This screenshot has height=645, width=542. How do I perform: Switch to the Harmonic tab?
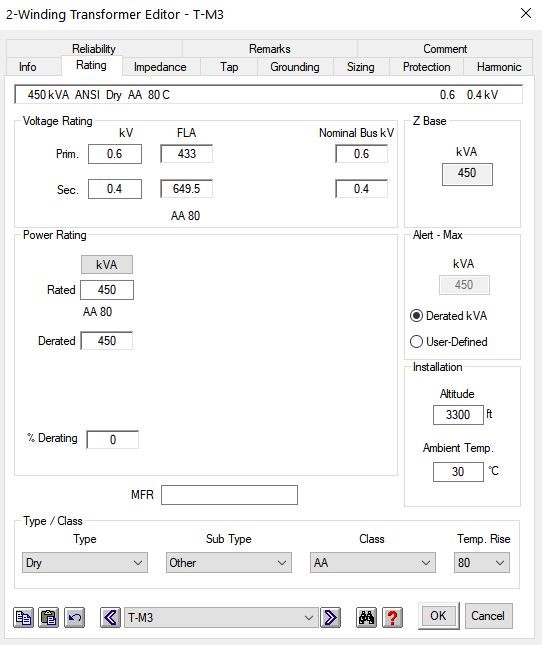click(499, 67)
